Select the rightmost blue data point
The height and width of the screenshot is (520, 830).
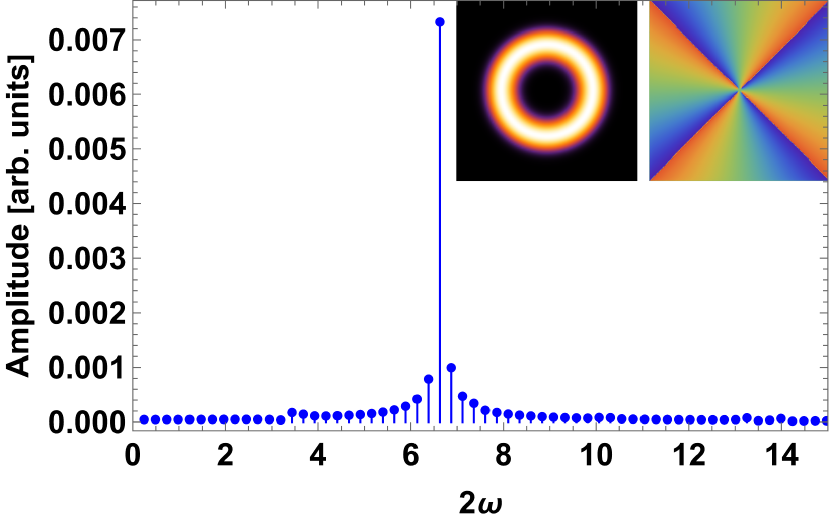point(826,420)
